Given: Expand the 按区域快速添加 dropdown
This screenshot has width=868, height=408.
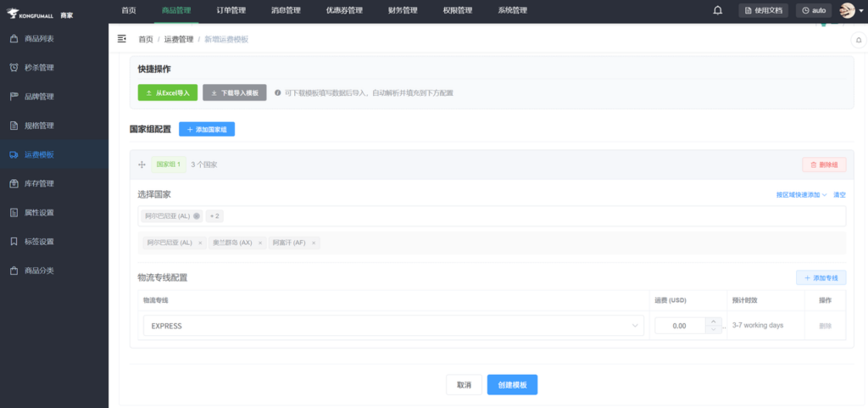Looking at the screenshot, I should click(801, 195).
